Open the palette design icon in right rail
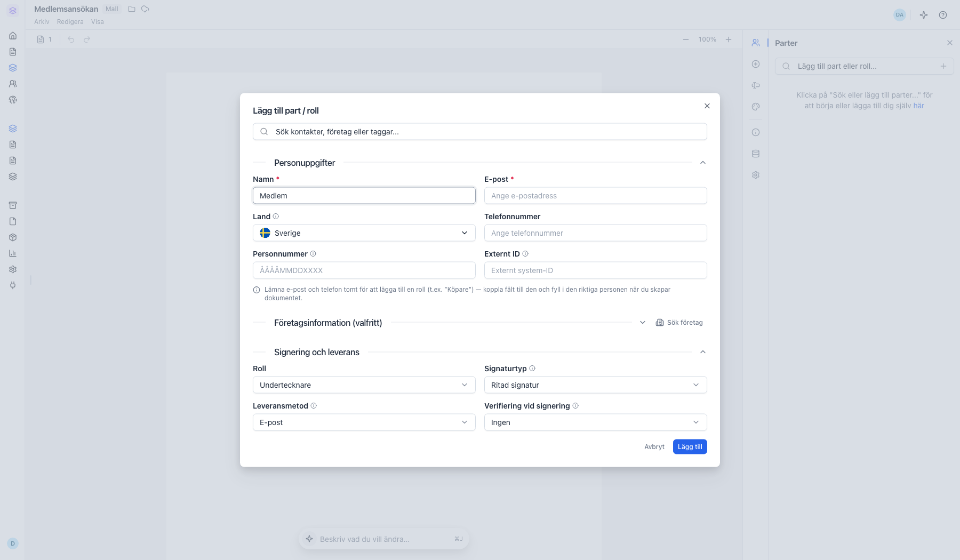Image resolution: width=960 pixels, height=560 pixels. pyautogui.click(x=756, y=107)
